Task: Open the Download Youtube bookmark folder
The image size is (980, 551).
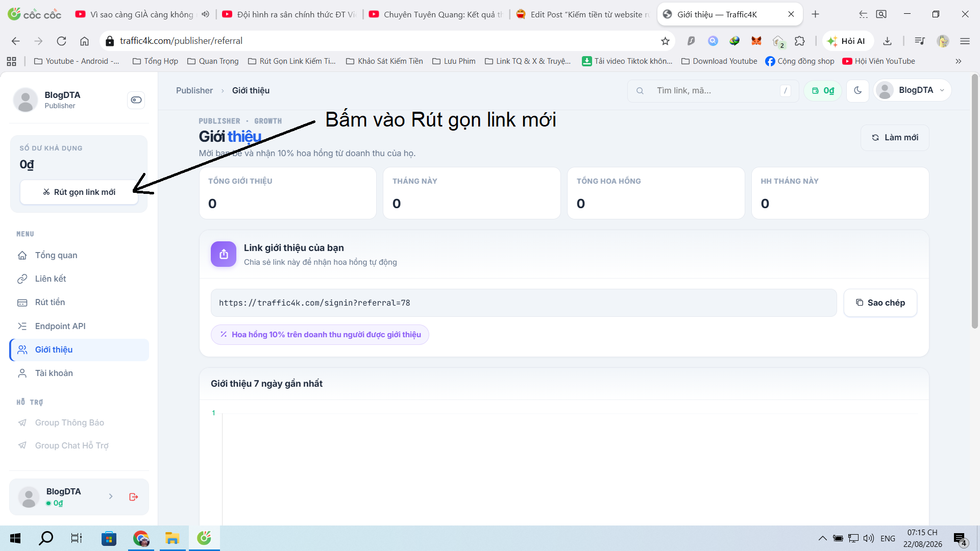Action: click(x=719, y=61)
